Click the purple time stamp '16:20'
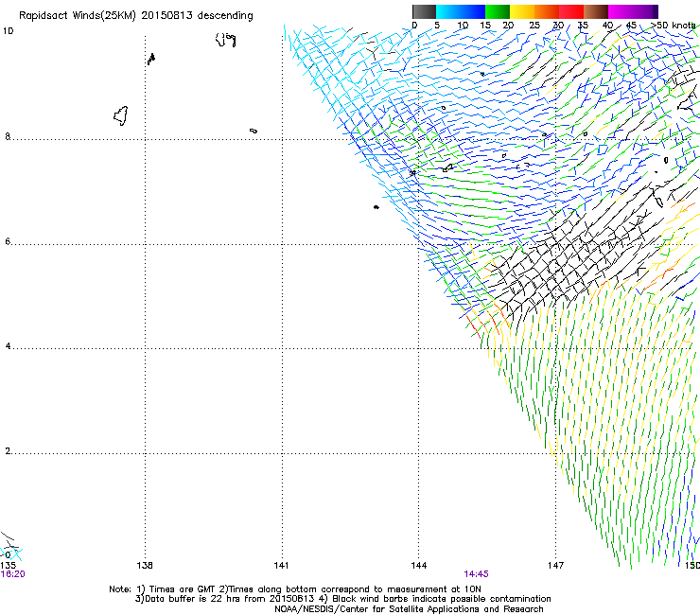The image size is (700, 615). pos(12,574)
